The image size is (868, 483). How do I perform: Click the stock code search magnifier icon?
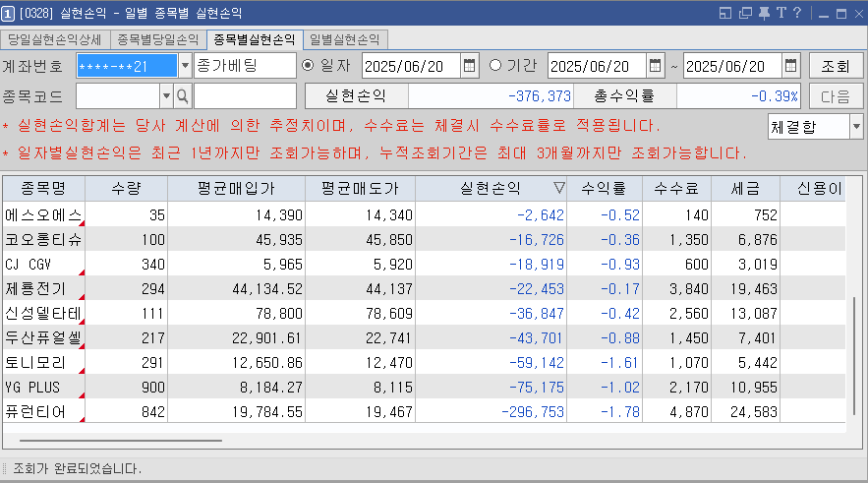pyautogui.click(x=182, y=96)
